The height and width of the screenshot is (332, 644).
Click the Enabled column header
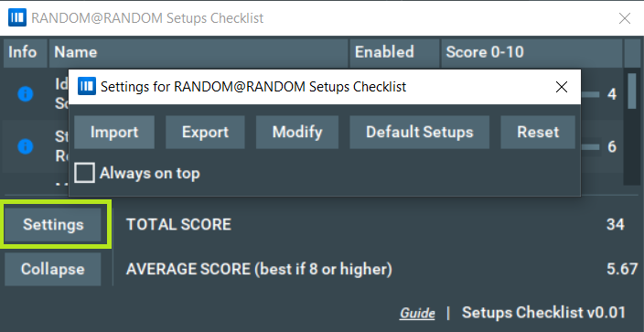pos(394,53)
